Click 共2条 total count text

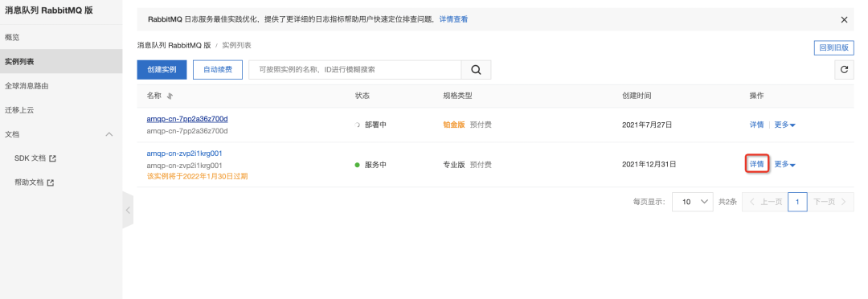[x=727, y=202]
